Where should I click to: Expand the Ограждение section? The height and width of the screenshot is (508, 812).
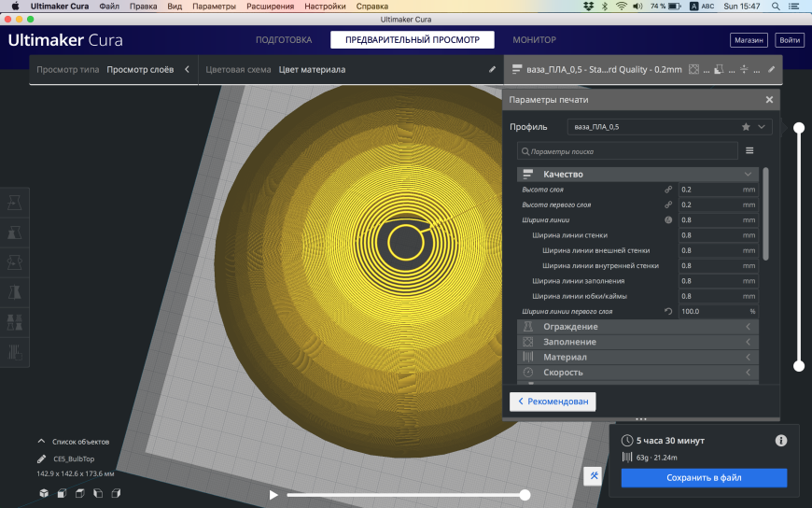[x=638, y=327]
